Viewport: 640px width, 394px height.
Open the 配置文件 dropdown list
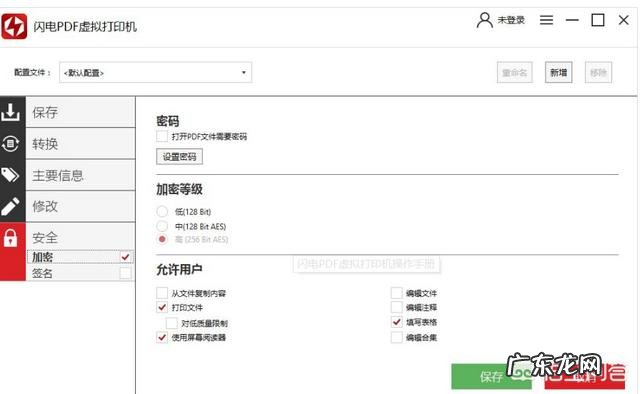coord(156,73)
